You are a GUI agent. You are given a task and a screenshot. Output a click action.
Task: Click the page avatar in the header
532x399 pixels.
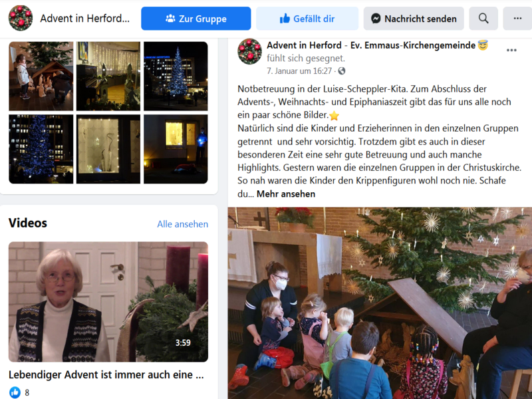(21, 18)
